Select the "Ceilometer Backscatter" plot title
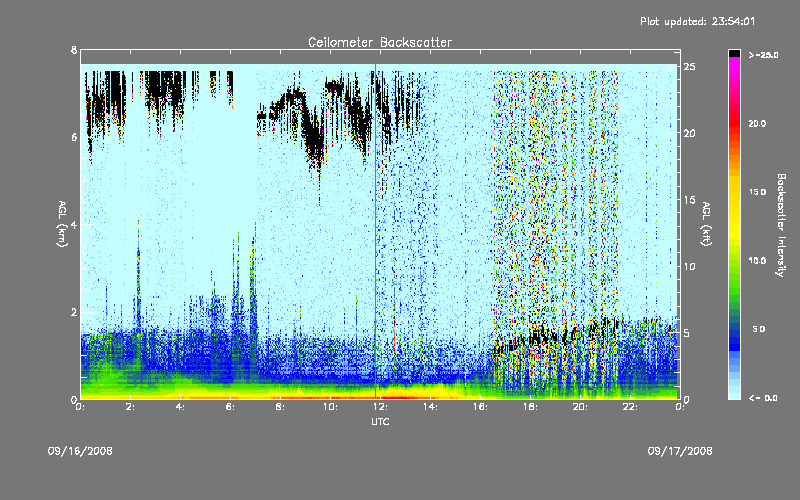 pyautogui.click(x=380, y=42)
